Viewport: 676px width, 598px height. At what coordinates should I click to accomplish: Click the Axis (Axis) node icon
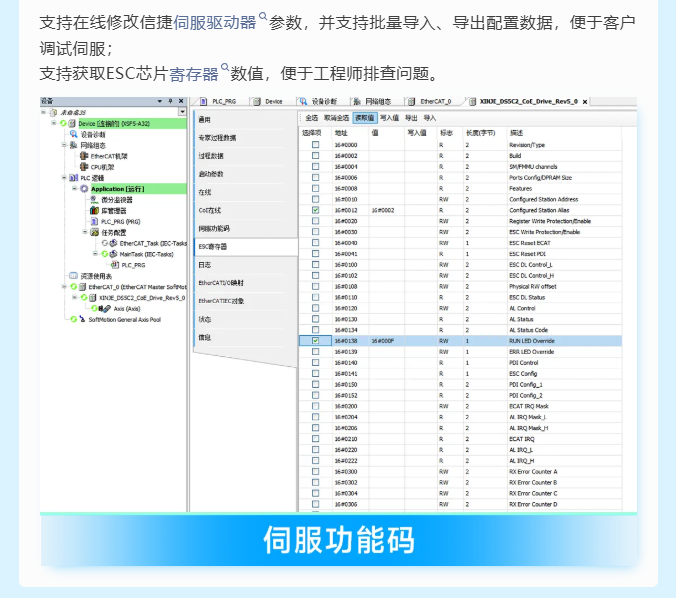point(108,308)
